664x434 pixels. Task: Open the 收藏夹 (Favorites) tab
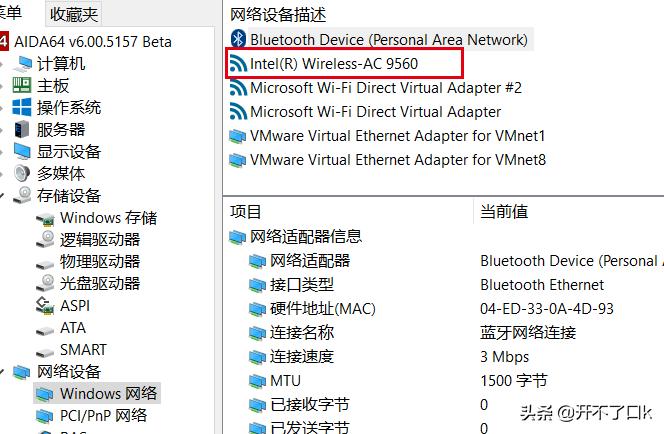click(x=73, y=13)
